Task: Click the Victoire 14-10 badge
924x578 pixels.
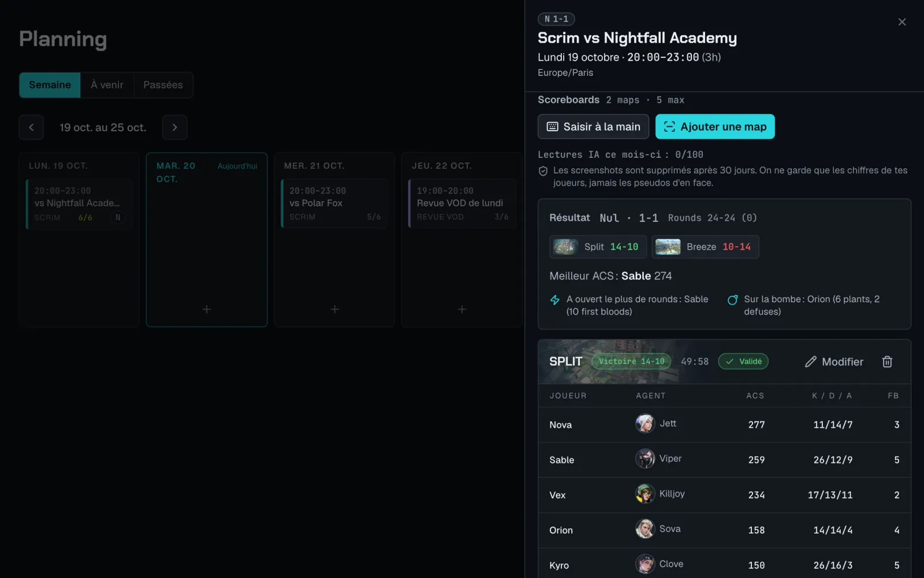Action: tap(631, 361)
